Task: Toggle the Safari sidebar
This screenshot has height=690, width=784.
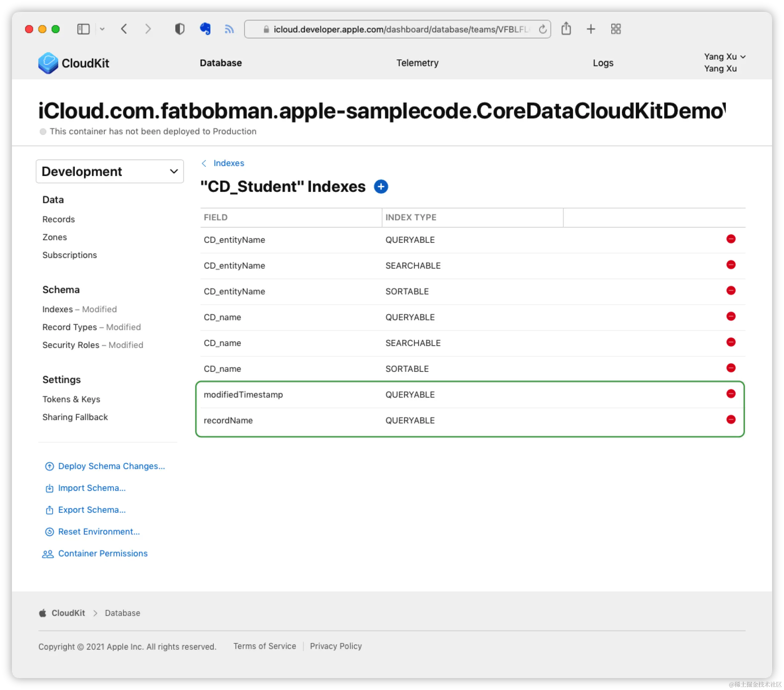Action: pos(83,29)
